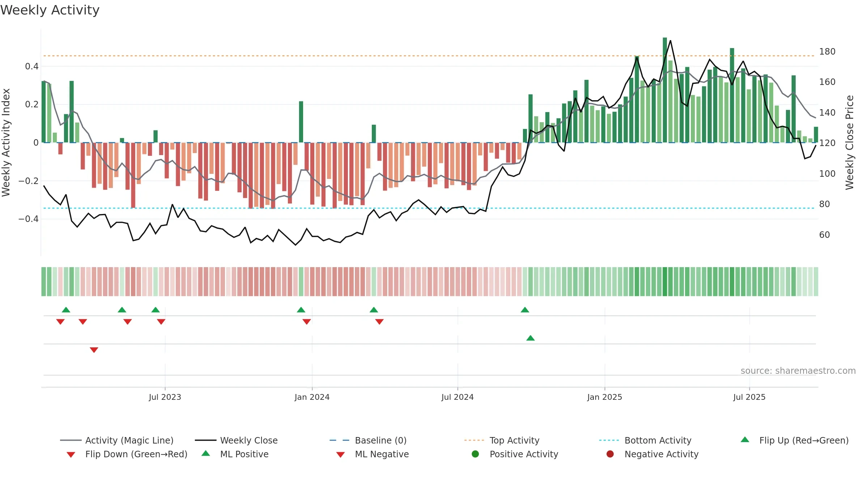This screenshot has width=868, height=488.
Task: Toggle Flip Down (Green→Red) legend entry
Action: pyautogui.click(x=127, y=454)
